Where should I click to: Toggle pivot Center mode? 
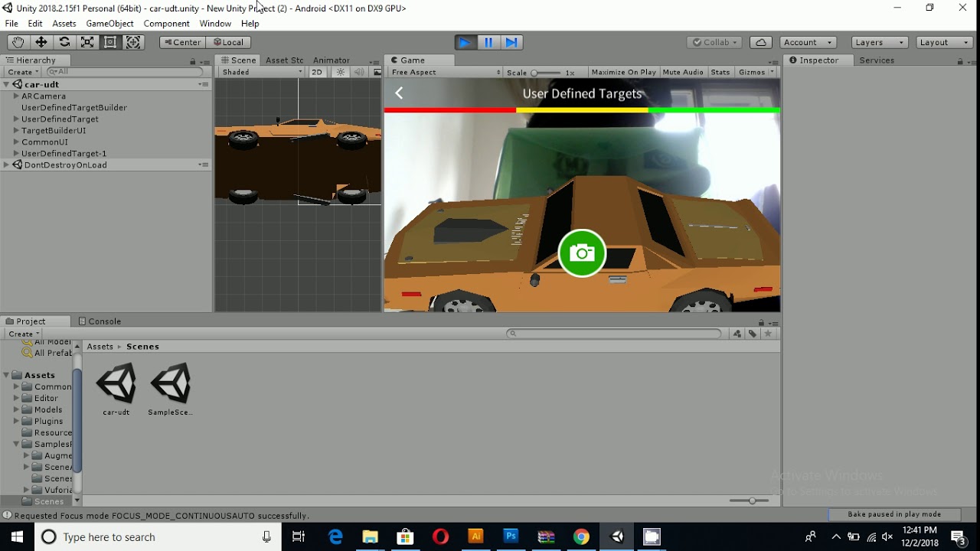182,42
